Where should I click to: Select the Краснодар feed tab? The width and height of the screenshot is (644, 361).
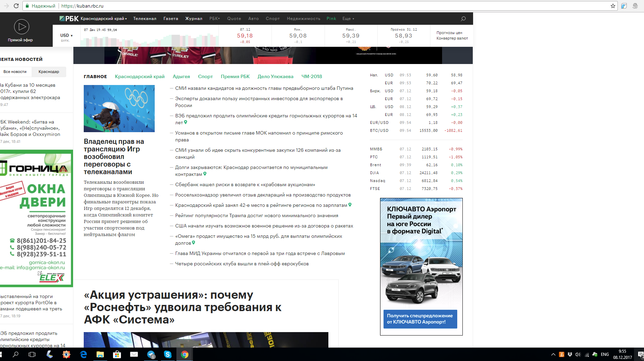(49, 72)
